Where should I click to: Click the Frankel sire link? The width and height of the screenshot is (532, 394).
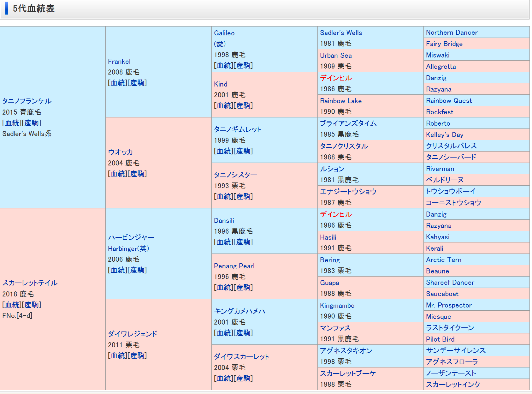coord(119,62)
